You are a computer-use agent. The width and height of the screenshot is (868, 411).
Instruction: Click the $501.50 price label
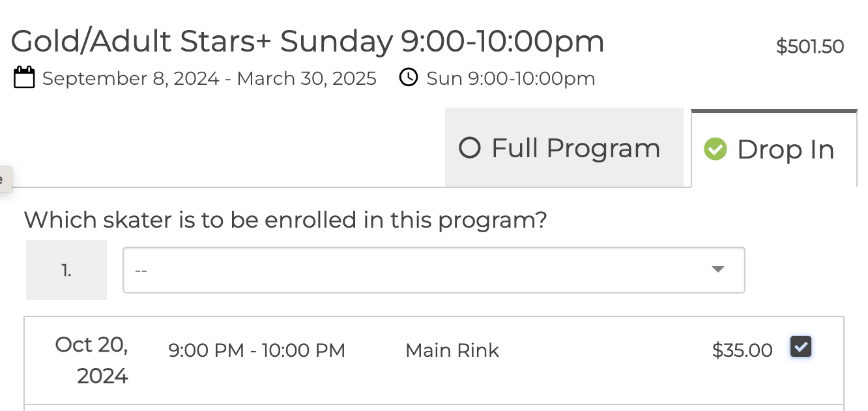pyautogui.click(x=809, y=46)
